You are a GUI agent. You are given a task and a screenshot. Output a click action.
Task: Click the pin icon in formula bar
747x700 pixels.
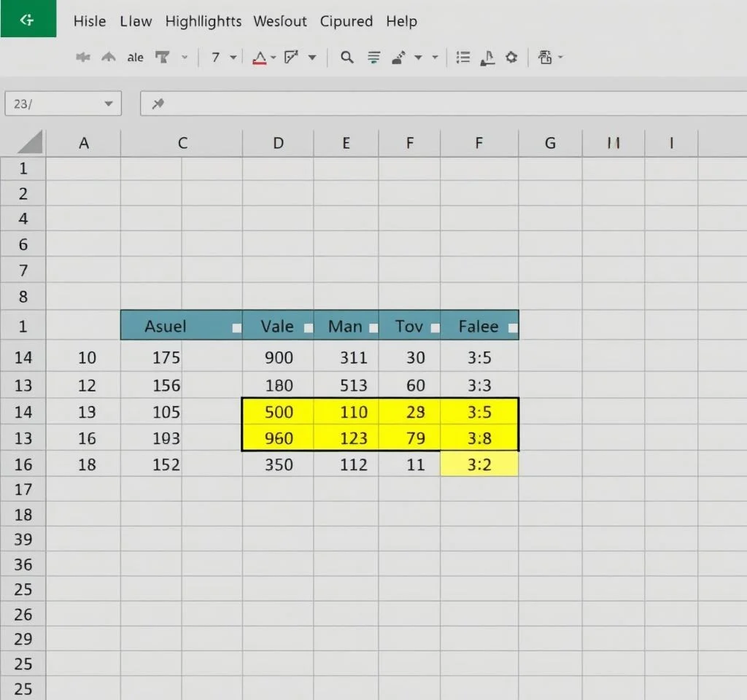pos(158,104)
